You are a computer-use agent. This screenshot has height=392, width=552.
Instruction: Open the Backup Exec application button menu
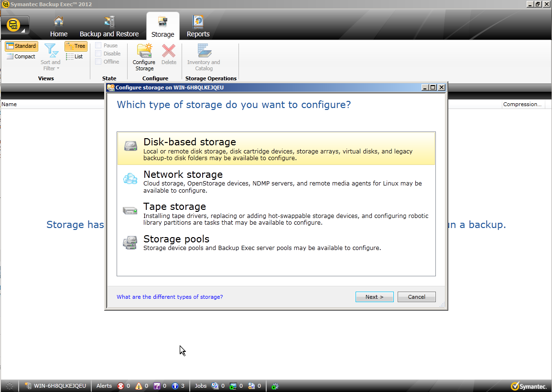pos(15,25)
